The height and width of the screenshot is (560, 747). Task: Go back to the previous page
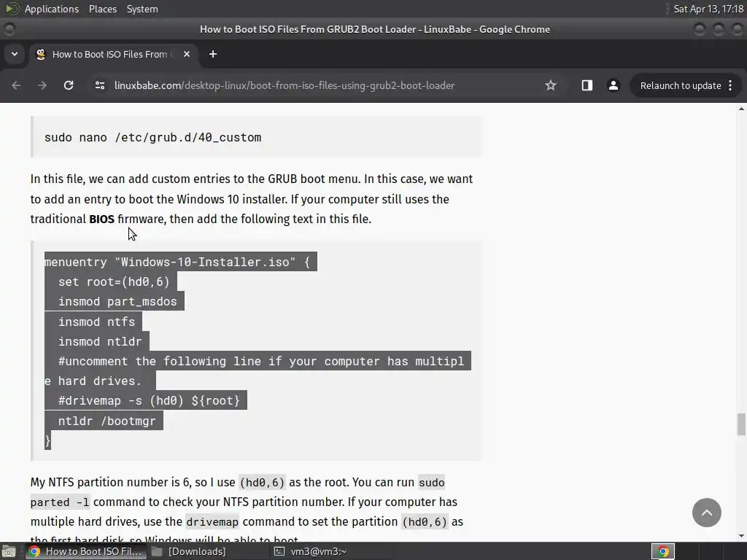[16, 85]
